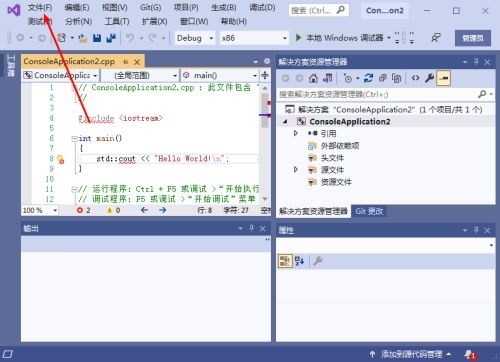Open the ConsoleApplic project scope dropdown
This screenshot has width=500, height=362.
[60, 76]
